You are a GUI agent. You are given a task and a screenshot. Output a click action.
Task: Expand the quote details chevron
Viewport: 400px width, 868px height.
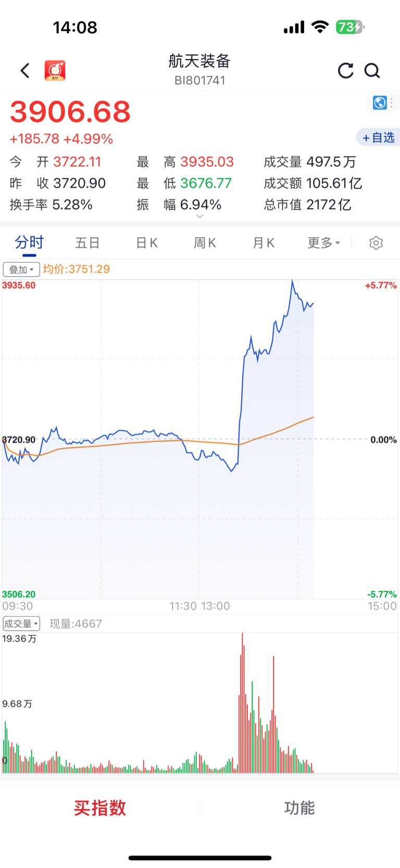[x=200, y=216]
